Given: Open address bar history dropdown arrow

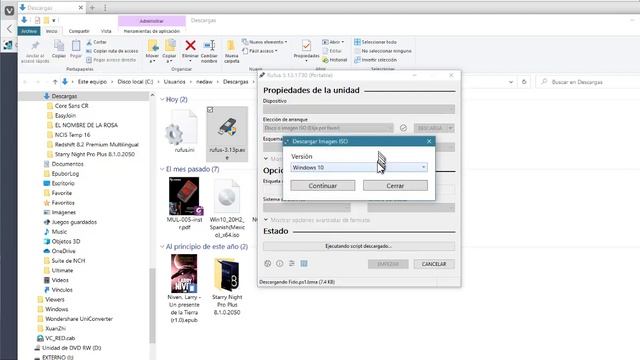Looking at the screenshot, I should (x=511, y=82).
